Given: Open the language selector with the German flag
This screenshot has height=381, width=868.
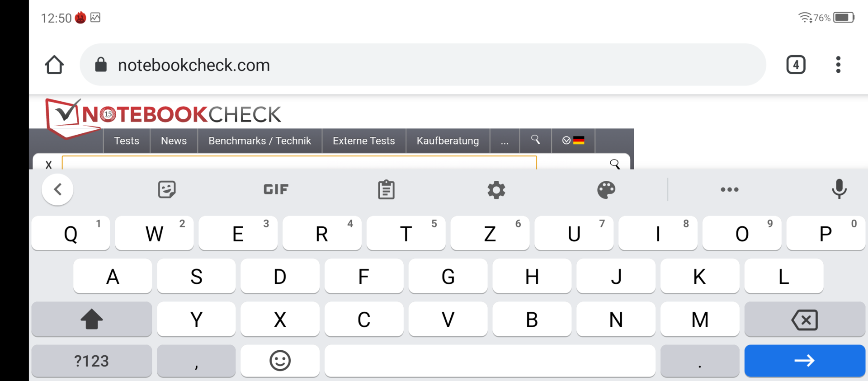Looking at the screenshot, I should [573, 141].
